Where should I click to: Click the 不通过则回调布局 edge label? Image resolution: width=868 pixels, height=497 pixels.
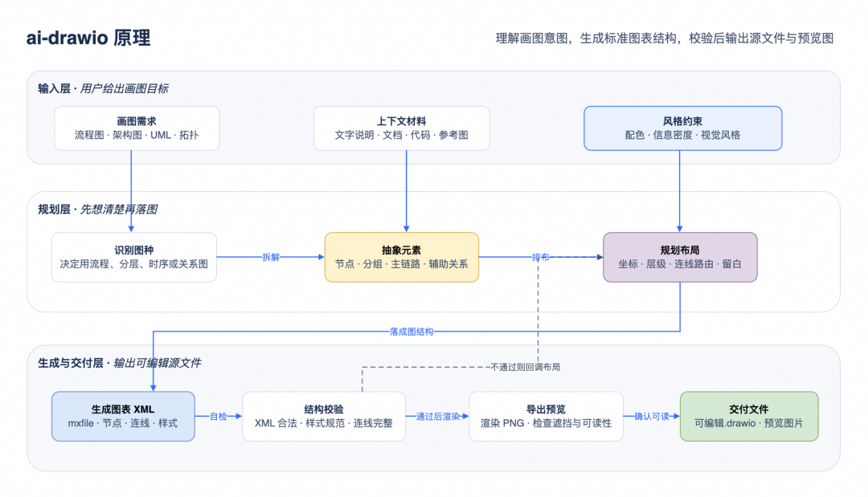coord(526,367)
